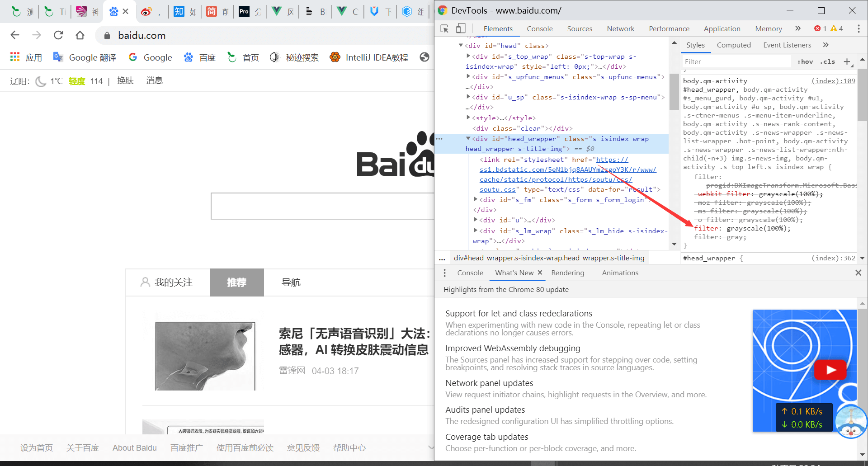Open the Application panel tab
The height and width of the screenshot is (466, 868).
click(x=722, y=28)
